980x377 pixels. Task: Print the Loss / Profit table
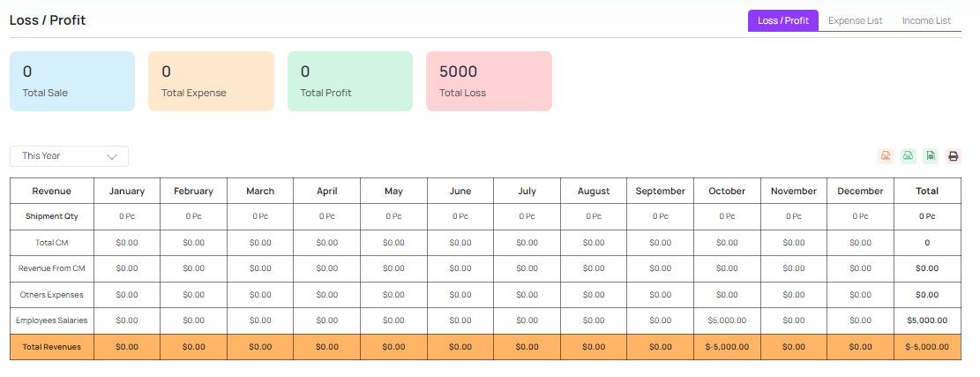[x=954, y=156]
